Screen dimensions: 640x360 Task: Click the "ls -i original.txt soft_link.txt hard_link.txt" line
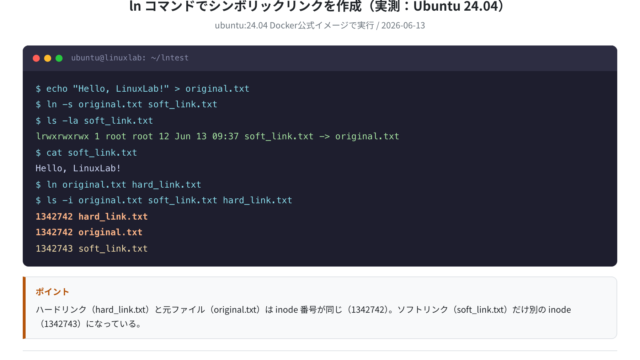[164, 200]
